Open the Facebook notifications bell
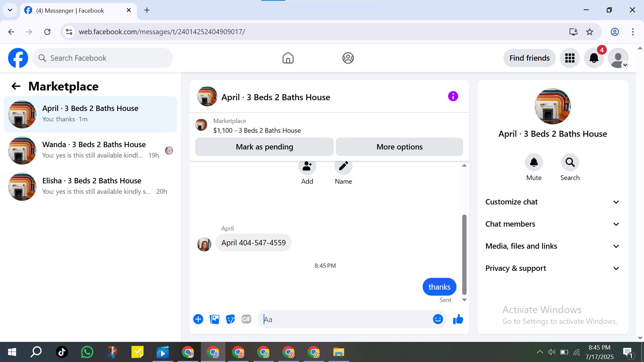The width and height of the screenshot is (644, 362). click(594, 58)
